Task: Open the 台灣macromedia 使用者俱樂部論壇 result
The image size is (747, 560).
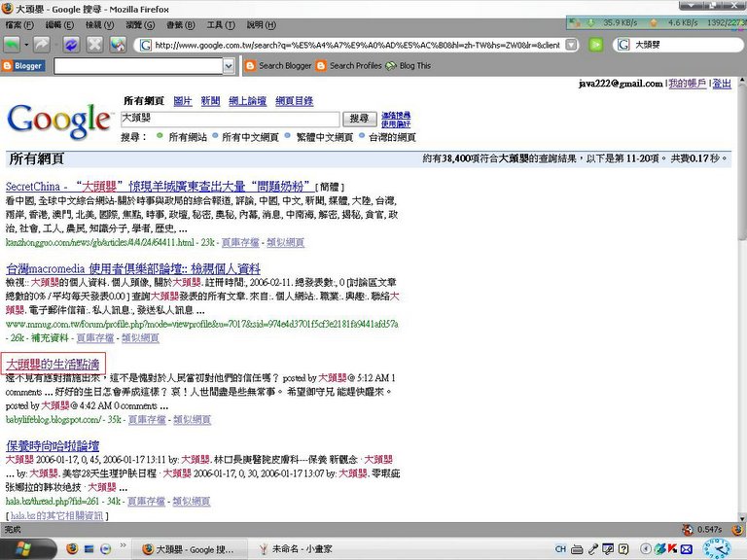Action: pyautogui.click(x=133, y=268)
